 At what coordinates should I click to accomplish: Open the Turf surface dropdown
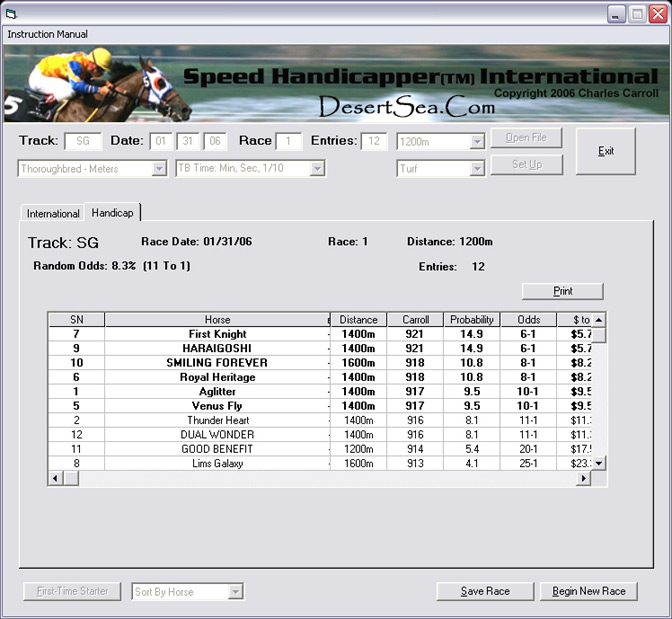click(477, 168)
